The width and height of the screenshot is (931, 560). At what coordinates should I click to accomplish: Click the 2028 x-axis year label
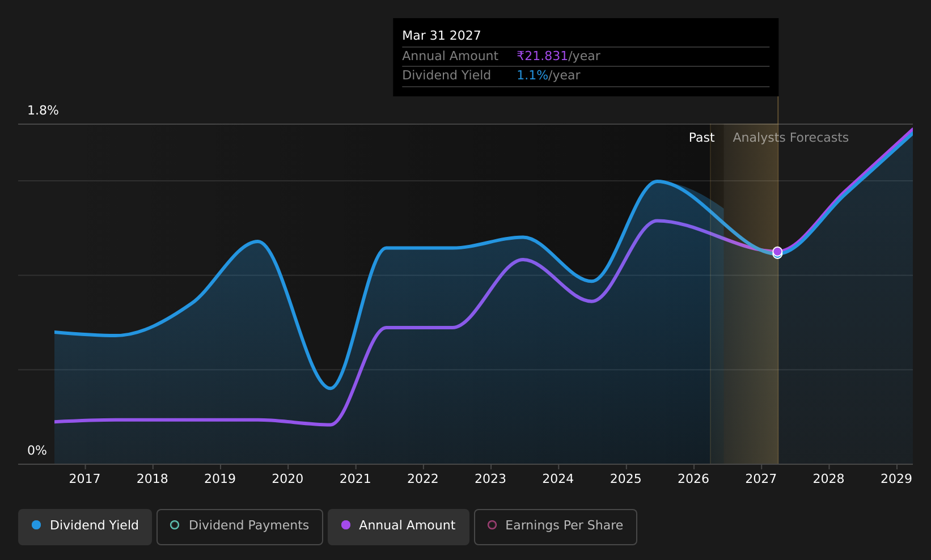pos(829,479)
